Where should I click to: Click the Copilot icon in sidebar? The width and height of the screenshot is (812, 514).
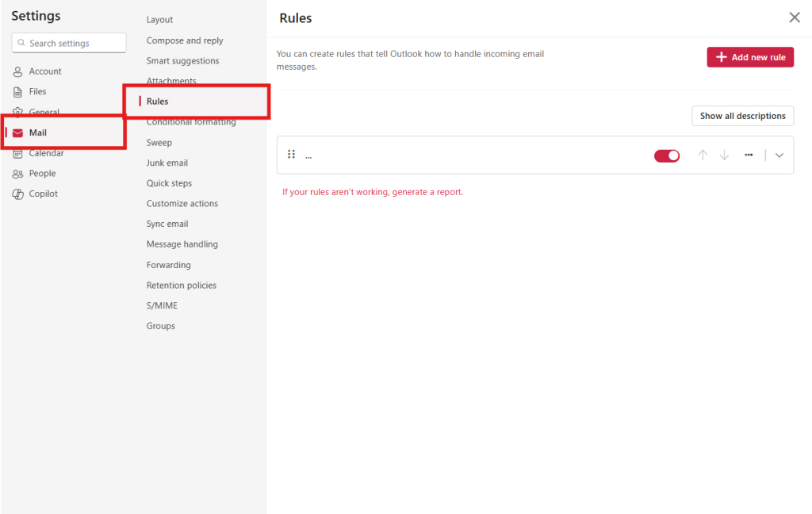point(17,194)
